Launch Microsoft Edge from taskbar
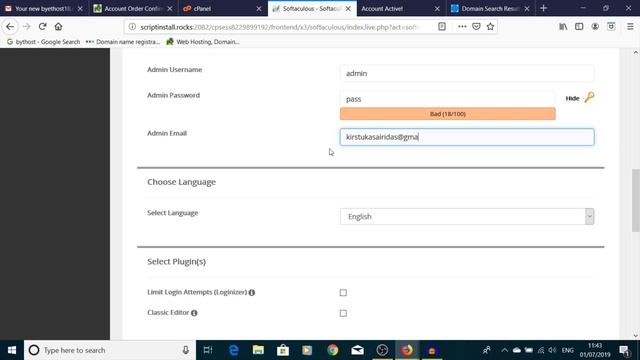Image resolution: width=640 pixels, height=360 pixels. (233, 350)
